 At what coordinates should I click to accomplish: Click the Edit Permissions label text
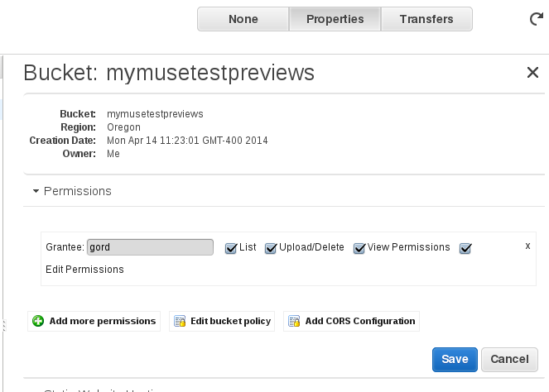click(84, 270)
